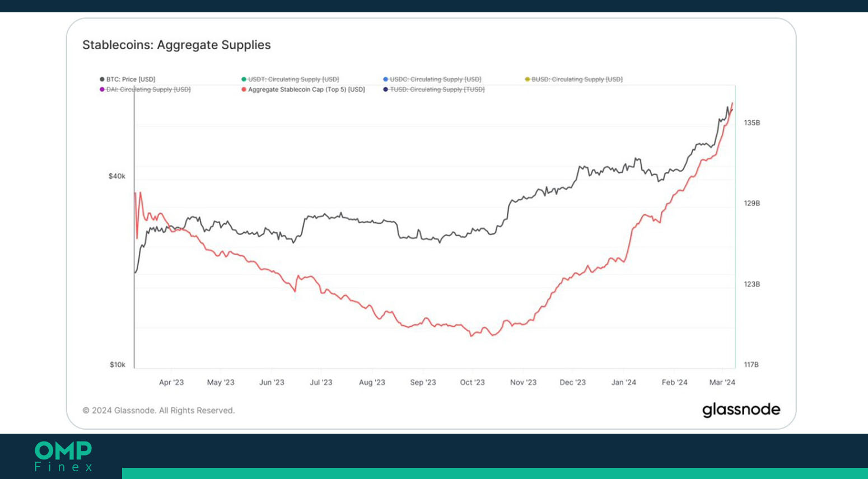Toggle Aggregate Stablecoin Cap (Top 5) legend
868x479 pixels.
[x=303, y=90]
